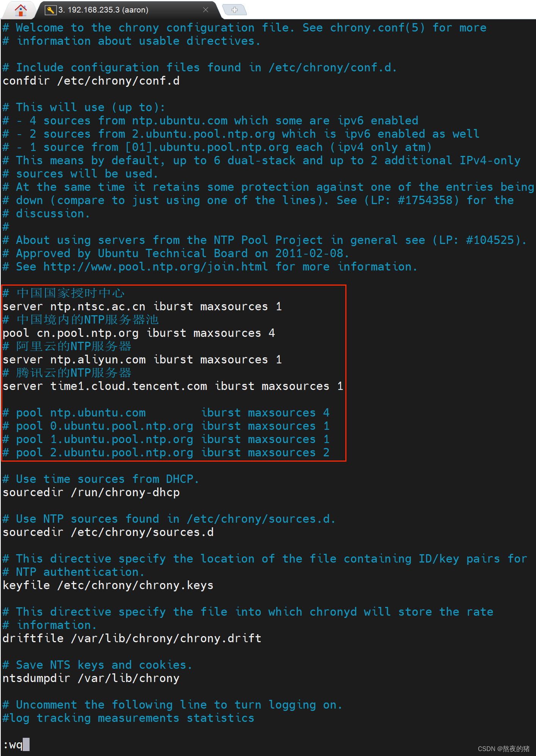Image resolution: width=536 pixels, height=756 pixels.
Task: Click the server ntp.aliyun.com line
Action: [142, 360]
